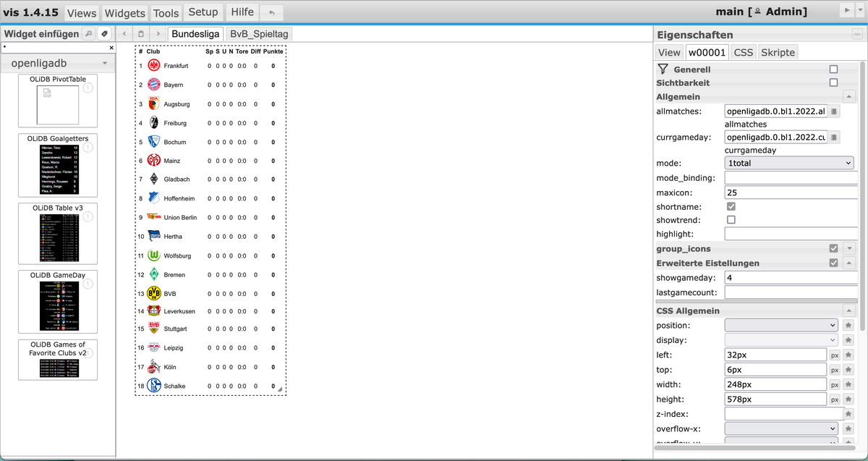Click the px unit button for height

834,399
